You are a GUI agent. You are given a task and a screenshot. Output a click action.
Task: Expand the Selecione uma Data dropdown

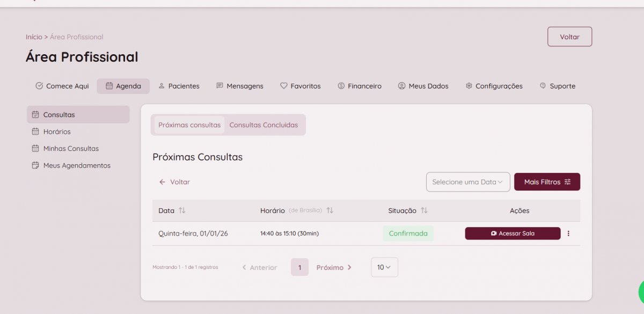tap(467, 182)
